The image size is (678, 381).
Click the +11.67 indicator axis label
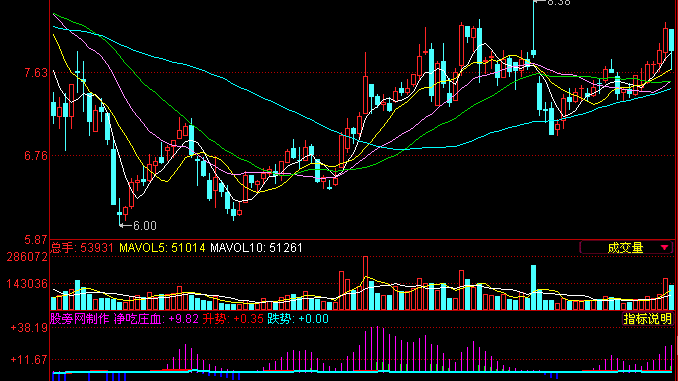click(x=29, y=360)
